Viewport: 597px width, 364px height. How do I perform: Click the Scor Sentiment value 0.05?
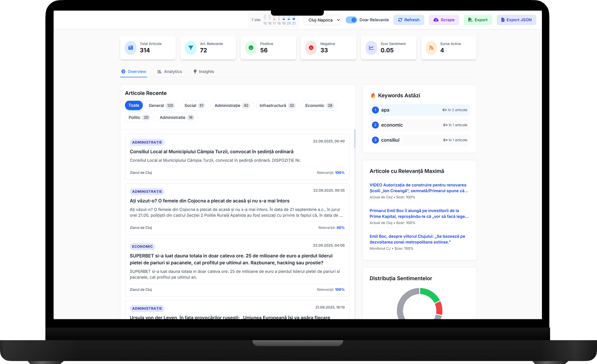coord(387,50)
